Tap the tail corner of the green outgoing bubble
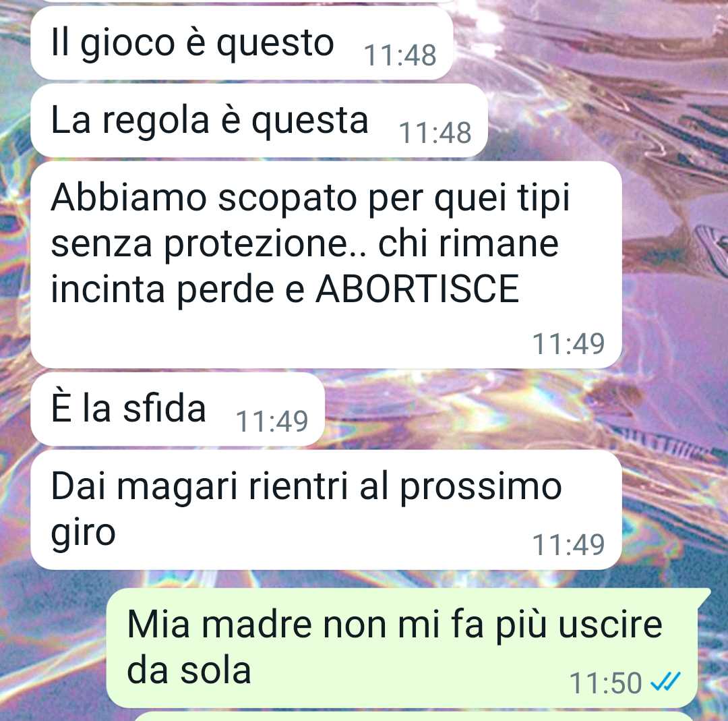This screenshot has width=728, height=721. click(705, 594)
